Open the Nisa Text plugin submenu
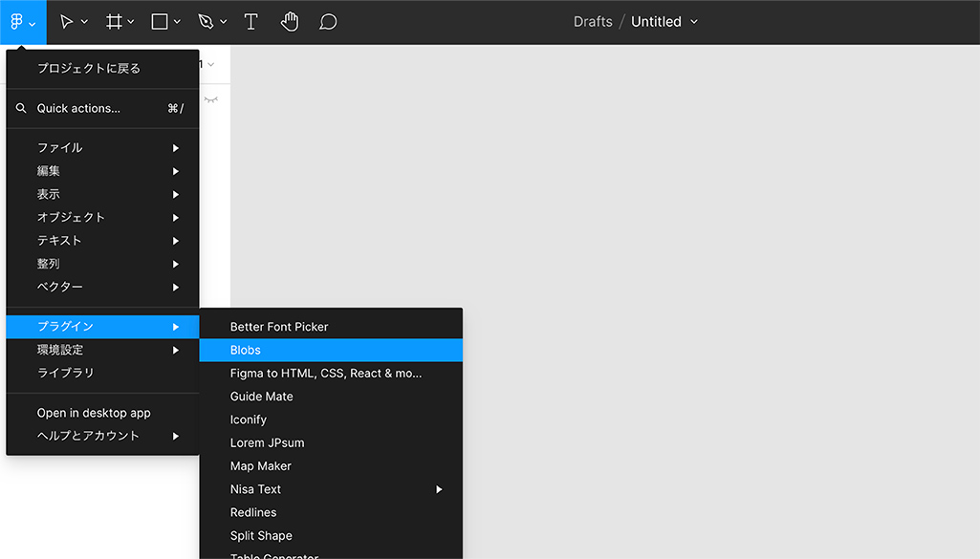The image size is (980, 559). [x=331, y=489]
